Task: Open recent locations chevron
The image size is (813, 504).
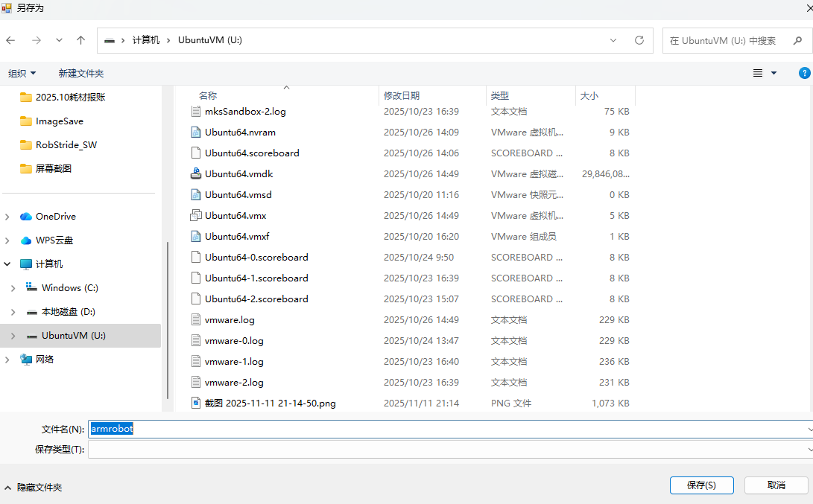Action: (59, 40)
